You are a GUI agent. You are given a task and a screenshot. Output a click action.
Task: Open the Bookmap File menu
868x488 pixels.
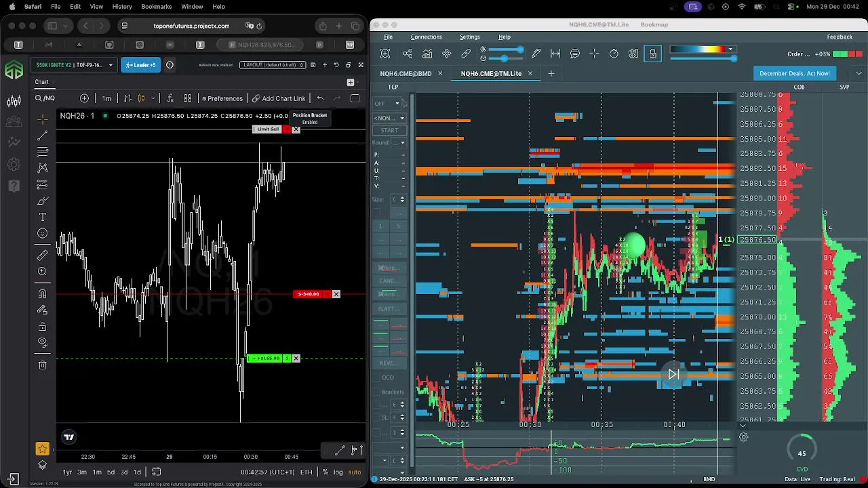coord(388,37)
